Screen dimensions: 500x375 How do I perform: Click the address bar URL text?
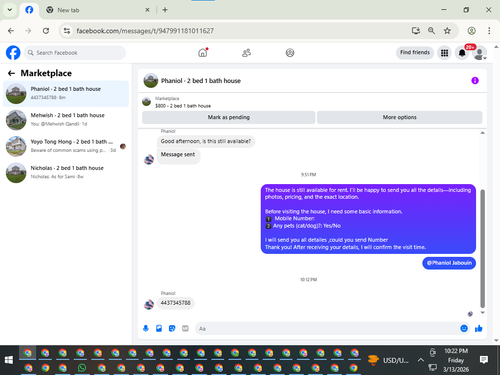click(x=145, y=31)
